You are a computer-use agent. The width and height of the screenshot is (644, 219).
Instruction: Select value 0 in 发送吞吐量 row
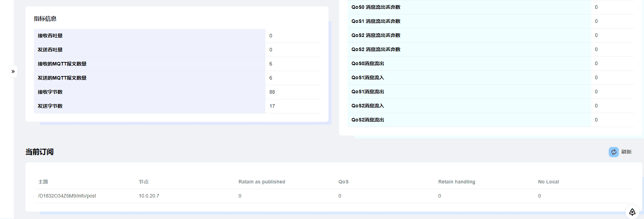(x=271, y=50)
